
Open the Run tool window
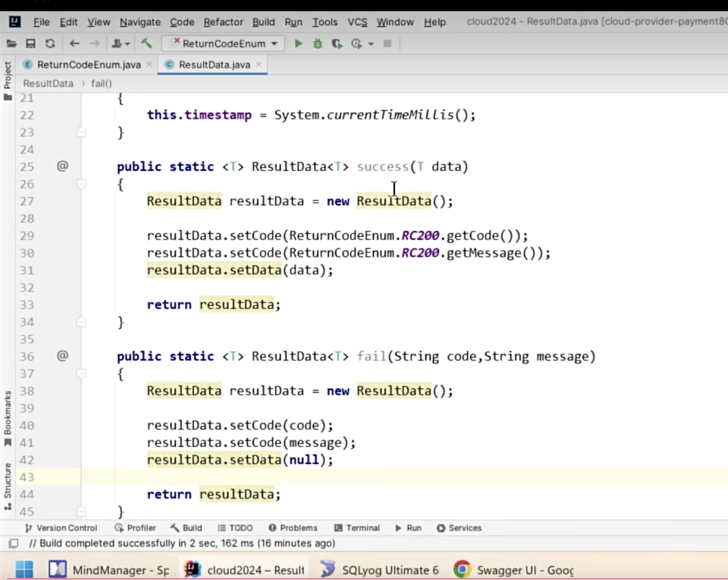click(x=408, y=528)
